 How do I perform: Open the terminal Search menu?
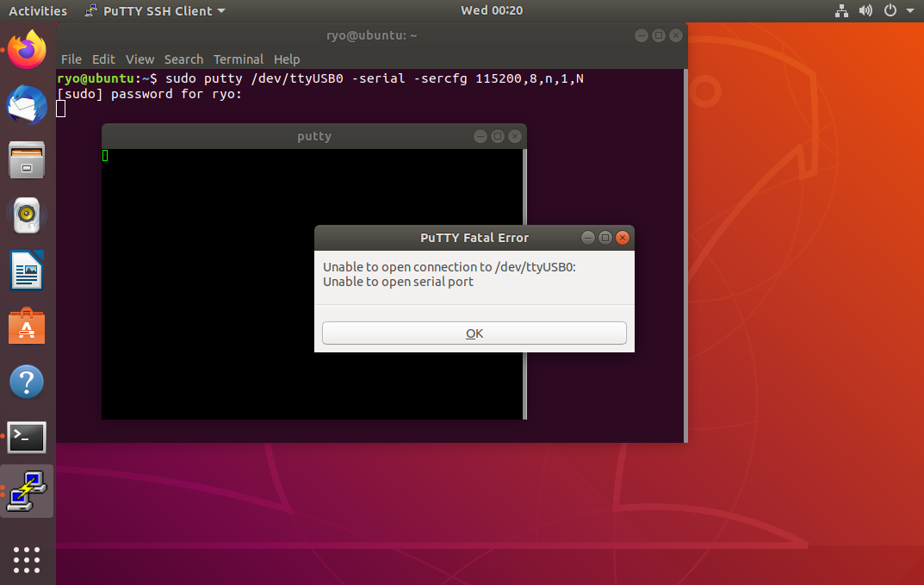coord(183,59)
